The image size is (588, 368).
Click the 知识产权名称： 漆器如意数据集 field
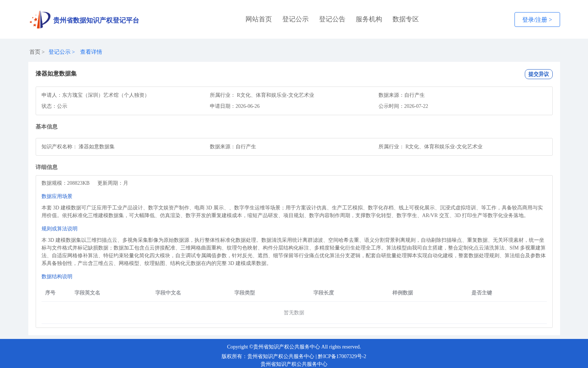point(78,146)
